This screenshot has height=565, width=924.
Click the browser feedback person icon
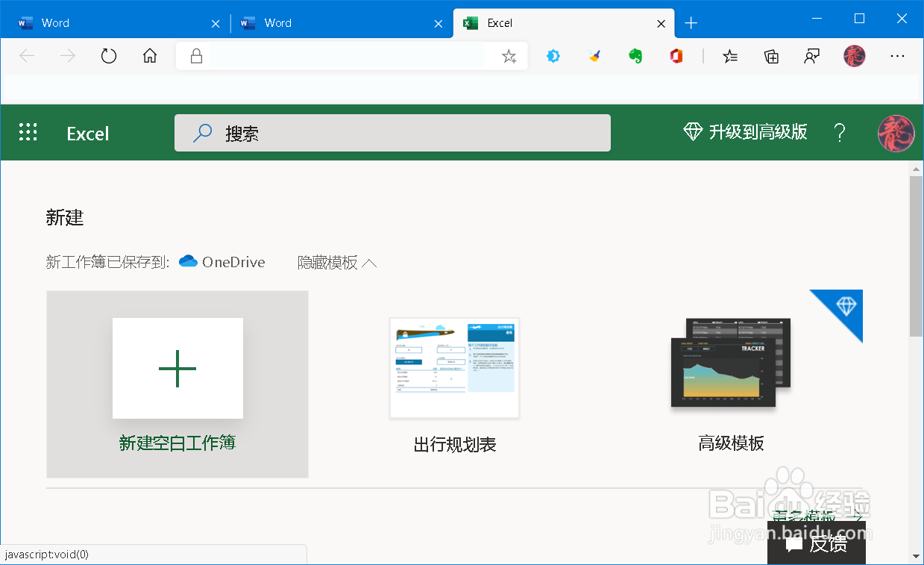click(812, 56)
